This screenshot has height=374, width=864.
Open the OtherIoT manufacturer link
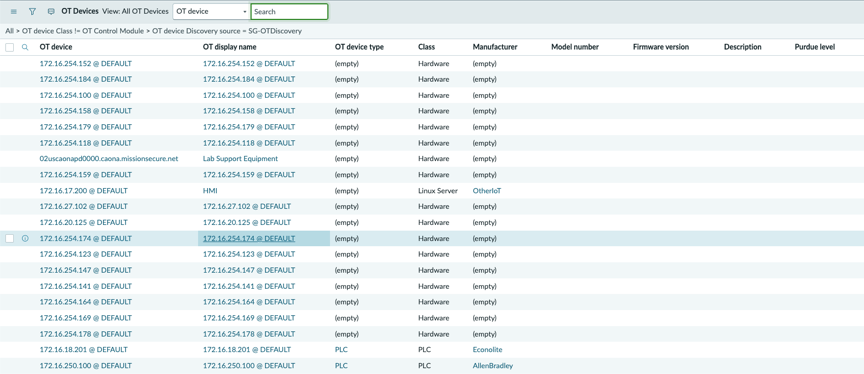tap(487, 191)
